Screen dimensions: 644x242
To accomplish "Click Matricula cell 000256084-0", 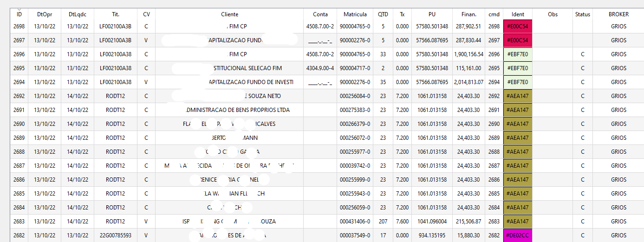I will click(355, 96).
